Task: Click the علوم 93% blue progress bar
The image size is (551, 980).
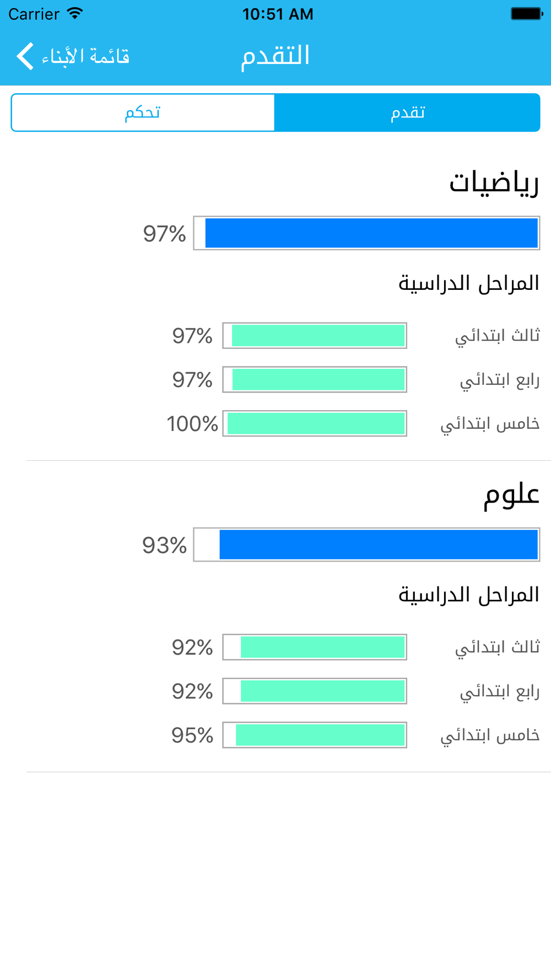Action: click(x=366, y=545)
